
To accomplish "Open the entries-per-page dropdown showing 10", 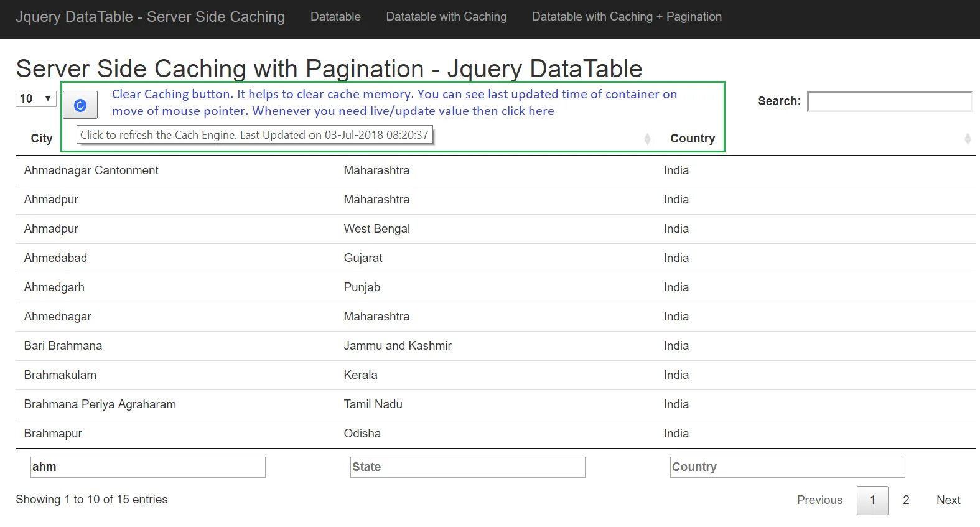I will 36,99.
